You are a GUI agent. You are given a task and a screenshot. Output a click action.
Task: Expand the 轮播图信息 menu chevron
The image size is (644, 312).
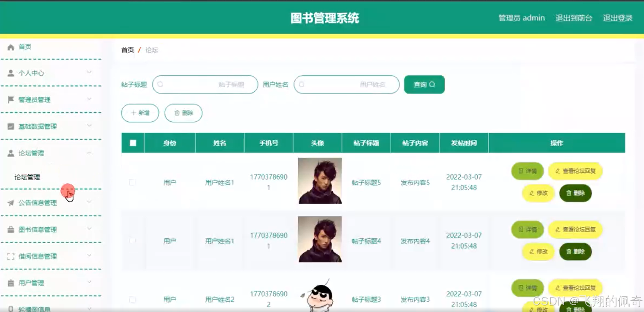(x=89, y=308)
